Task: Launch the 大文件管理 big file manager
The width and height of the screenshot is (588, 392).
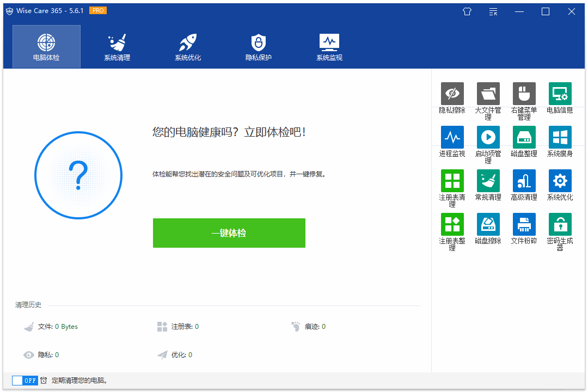Action: pyautogui.click(x=488, y=94)
